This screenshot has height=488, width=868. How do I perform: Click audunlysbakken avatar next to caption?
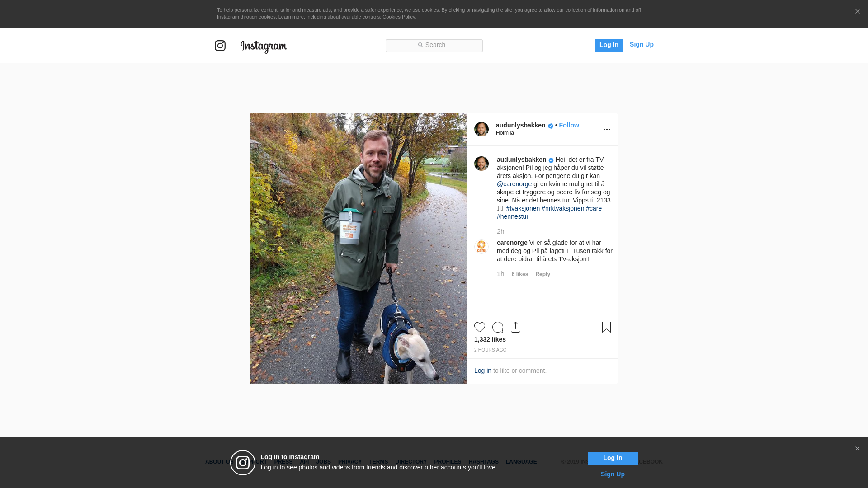pos(481,164)
